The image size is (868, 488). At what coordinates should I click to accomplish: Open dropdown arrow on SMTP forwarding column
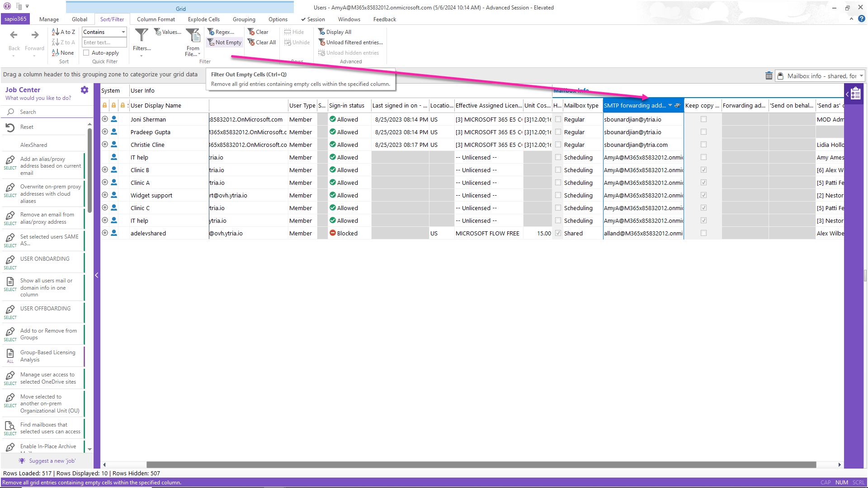(670, 105)
